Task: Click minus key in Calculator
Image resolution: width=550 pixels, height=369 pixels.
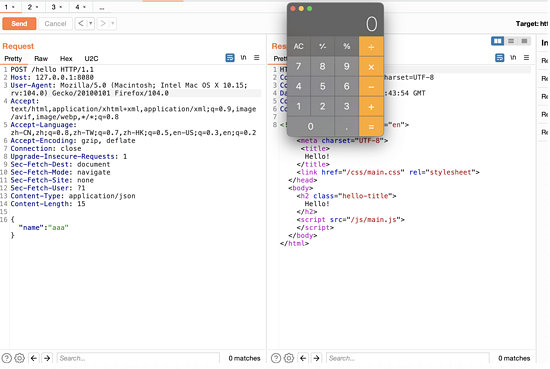Action: click(371, 87)
